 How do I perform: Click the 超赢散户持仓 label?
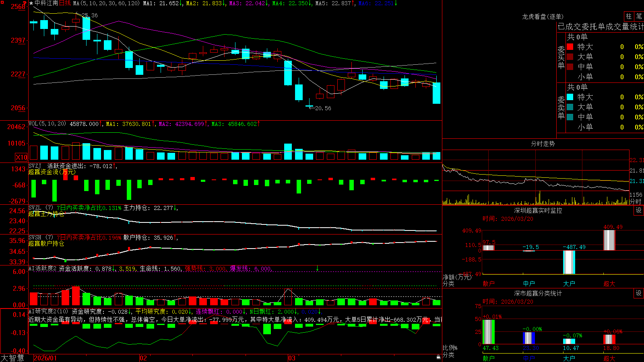46,243
